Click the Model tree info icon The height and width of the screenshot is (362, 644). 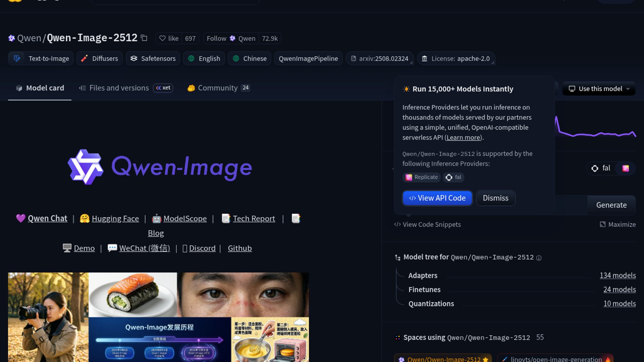point(539,258)
